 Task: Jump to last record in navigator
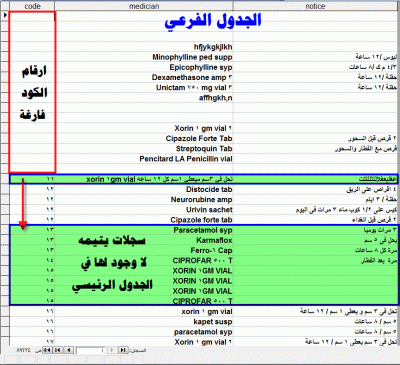[58, 350]
